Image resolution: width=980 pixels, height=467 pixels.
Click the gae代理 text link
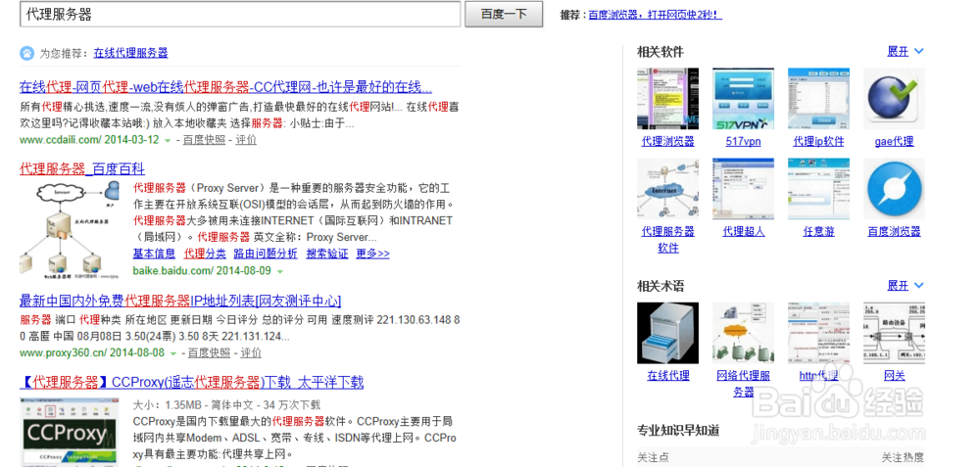point(894,142)
